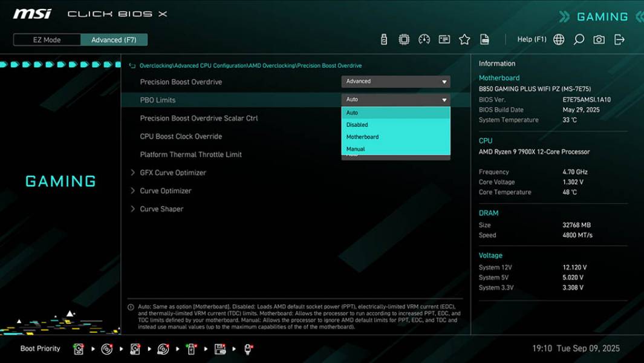This screenshot has width=644, height=363.
Task: Click the document/notes icon in the toolbar
Action: [x=485, y=39]
